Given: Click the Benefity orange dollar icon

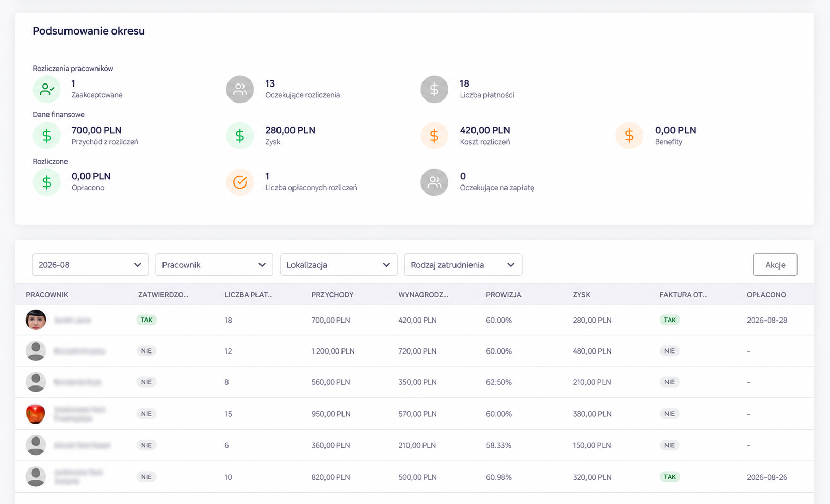Looking at the screenshot, I should 629,136.
